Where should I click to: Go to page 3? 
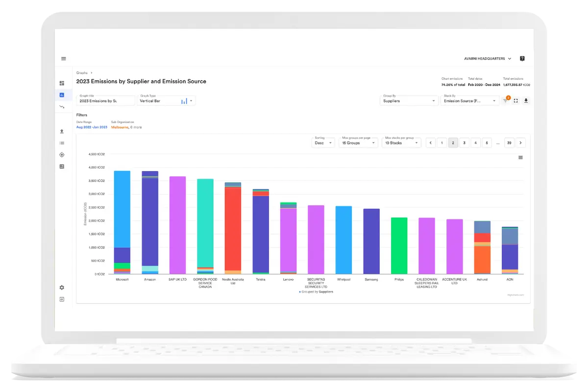click(x=465, y=143)
